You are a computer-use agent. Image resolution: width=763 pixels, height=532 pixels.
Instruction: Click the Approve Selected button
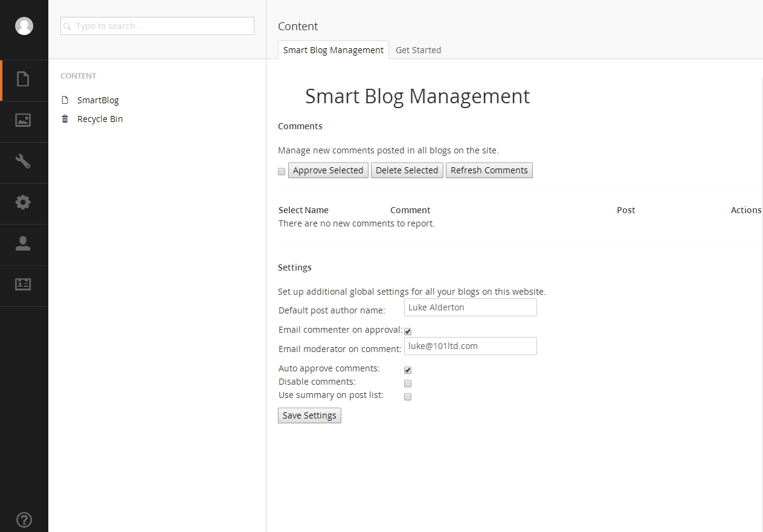click(328, 170)
